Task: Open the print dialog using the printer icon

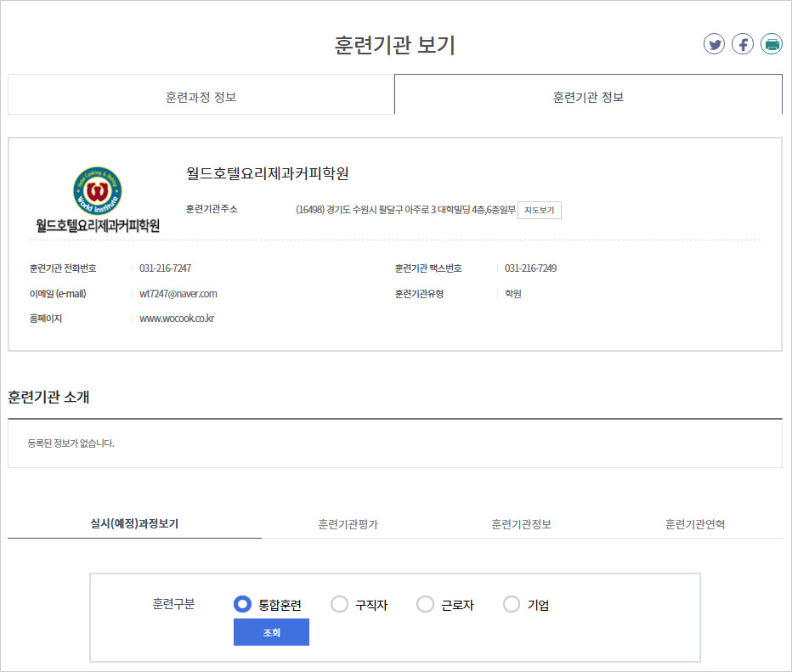Action: [771, 44]
